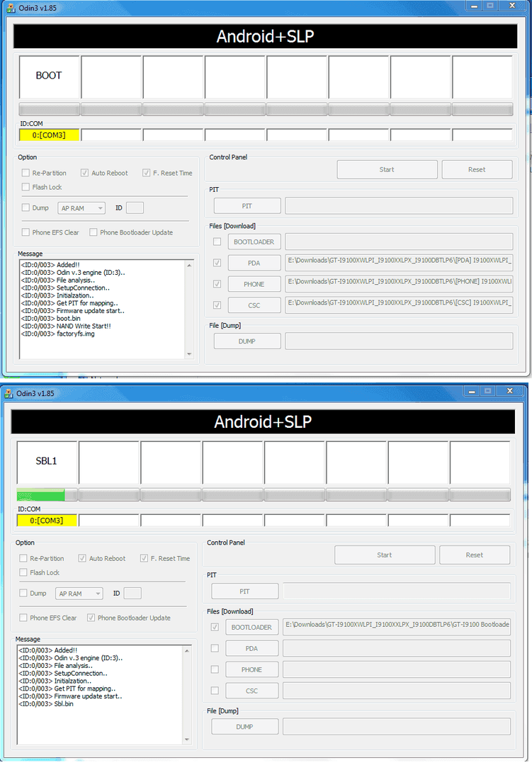Click yellow 0:[COM3] port box in lower window
The width and height of the screenshot is (532, 765).
tap(46, 521)
